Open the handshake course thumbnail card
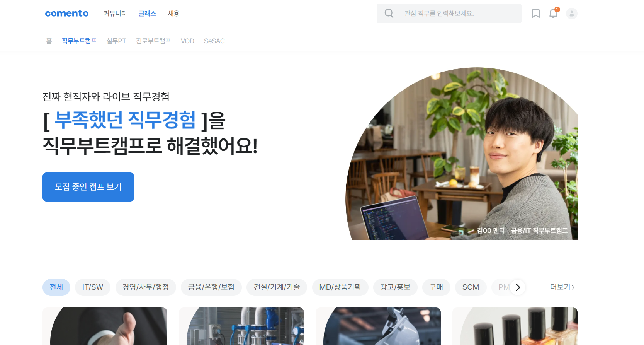Viewport: 644px width, 345px height. (105, 326)
